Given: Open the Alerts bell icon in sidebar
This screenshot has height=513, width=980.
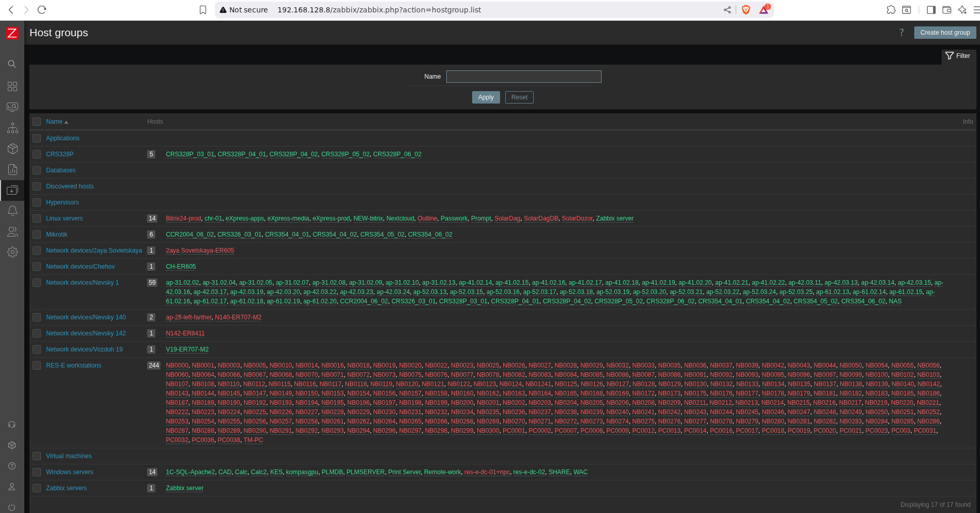Looking at the screenshot, I should [12, 211].
